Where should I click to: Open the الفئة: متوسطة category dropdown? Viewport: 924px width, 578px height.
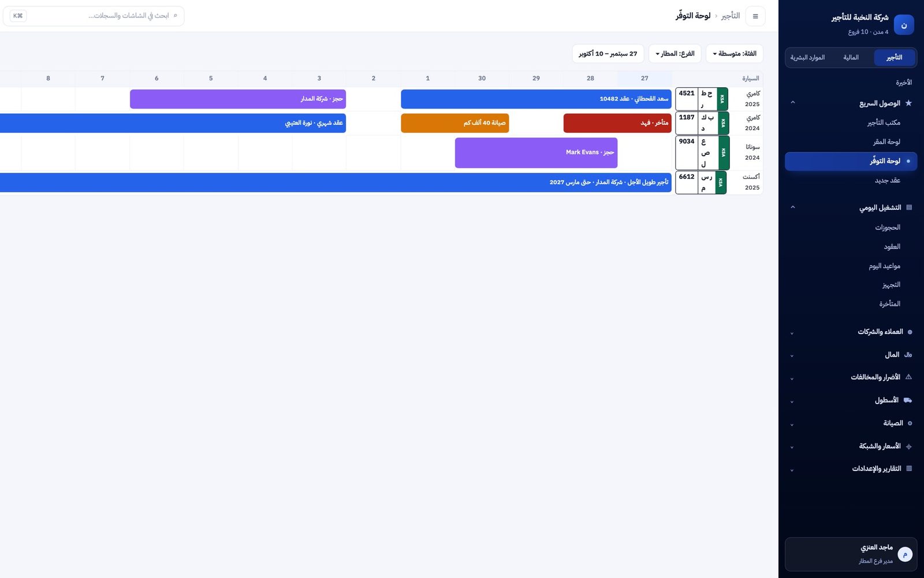pos(734,54)
